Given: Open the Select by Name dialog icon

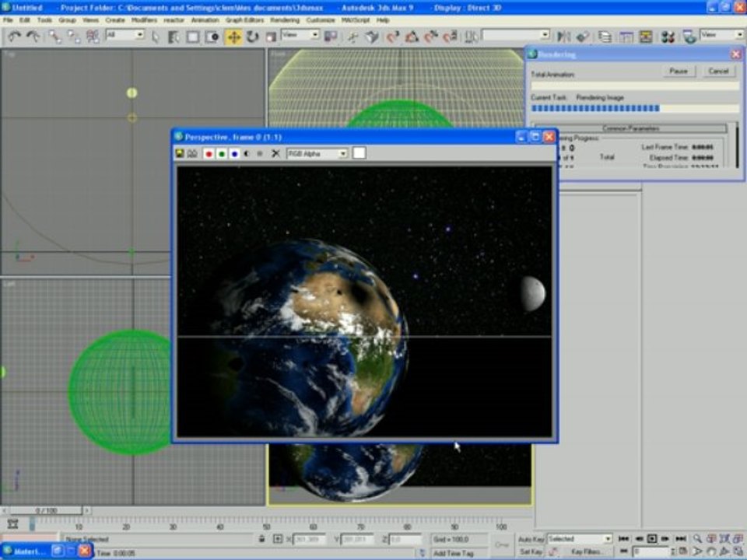Looking at the screenshot, I should pos(174,37).
